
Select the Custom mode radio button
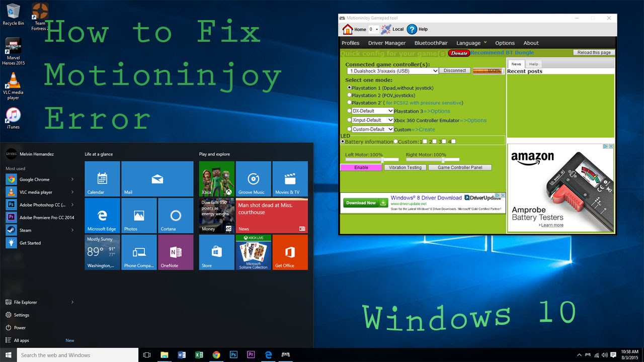tap(350, 129)
